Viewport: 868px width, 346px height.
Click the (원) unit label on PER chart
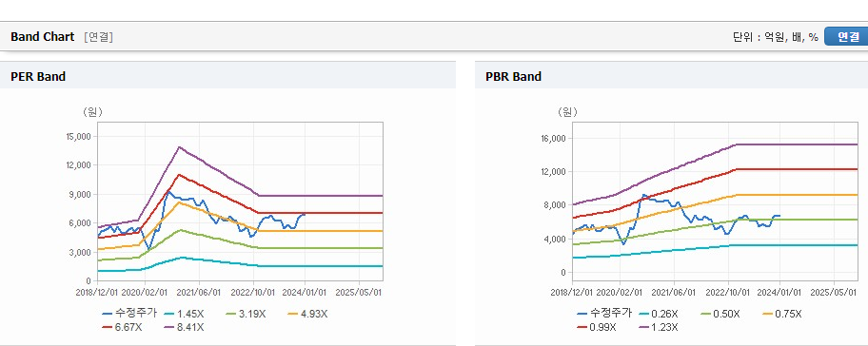tap(92, 112)
